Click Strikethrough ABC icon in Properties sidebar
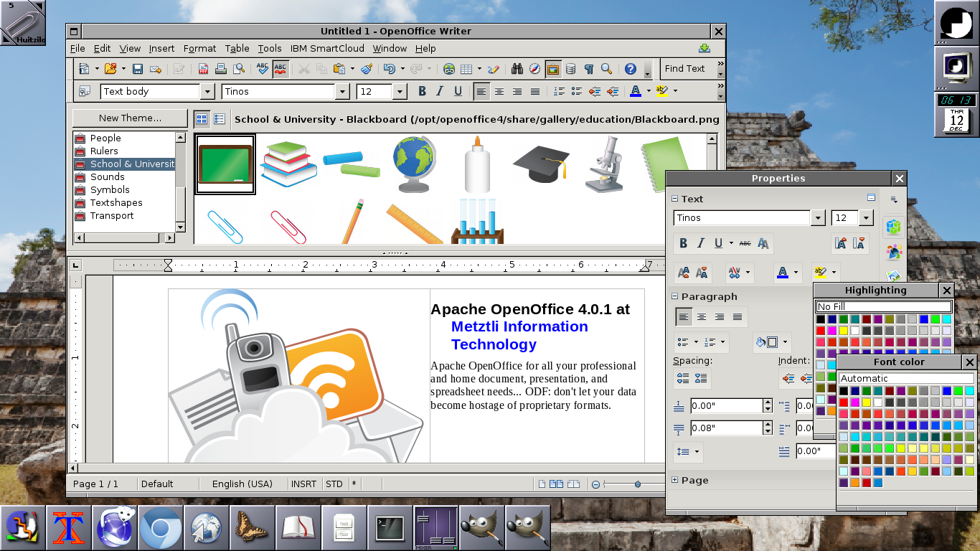The width and height of the screenshot is (980, 551). (x=745, y=243)
